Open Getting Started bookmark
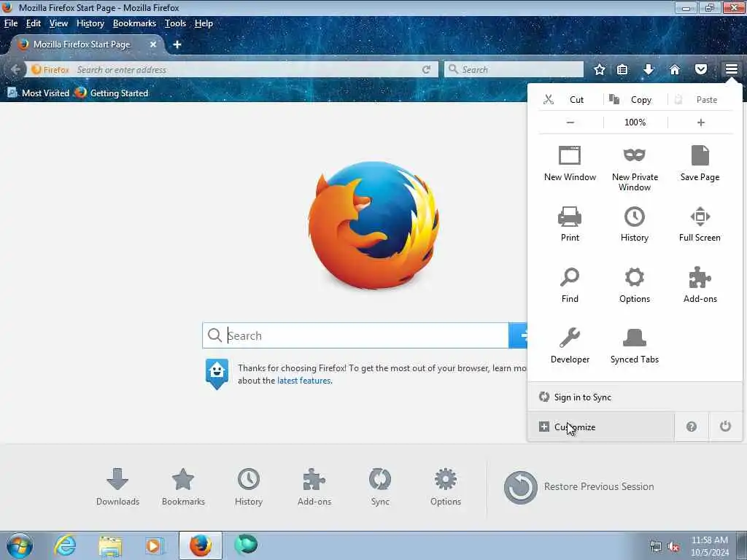This screenshot has height=560, width=747. click(x=112, y=93)
